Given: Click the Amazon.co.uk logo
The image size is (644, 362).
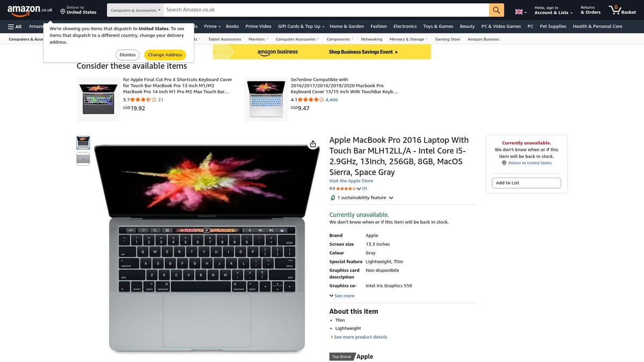Looking at the screenshot, I should click(x=30, y=10).
